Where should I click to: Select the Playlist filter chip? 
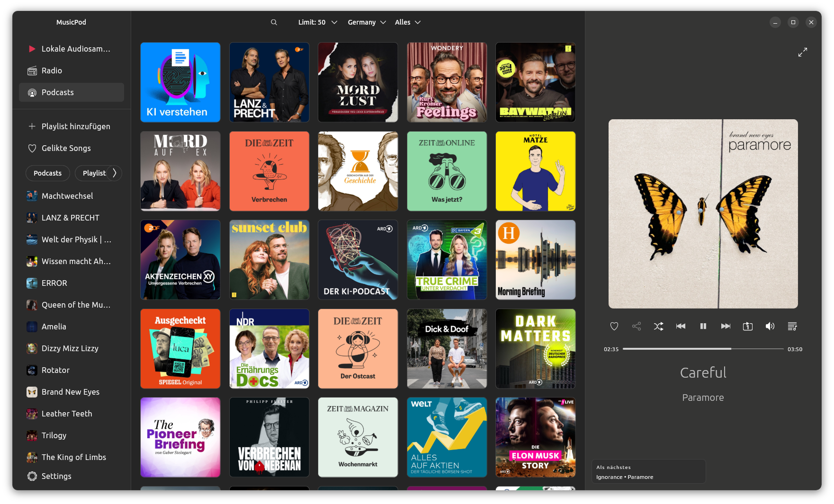pos(94,173)
